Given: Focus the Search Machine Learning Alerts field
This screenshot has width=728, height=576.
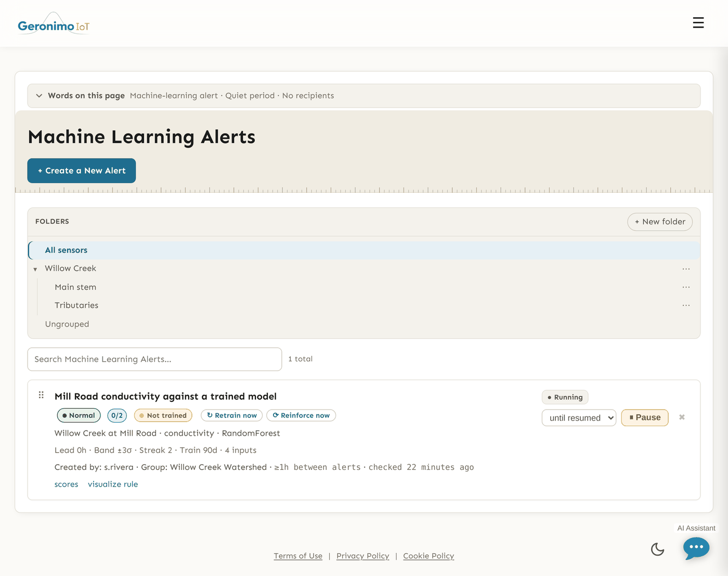Looking at the screenshot, I should coord(154,359).
